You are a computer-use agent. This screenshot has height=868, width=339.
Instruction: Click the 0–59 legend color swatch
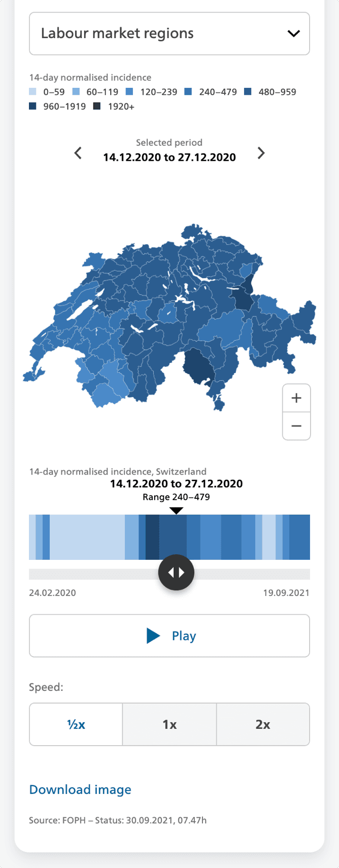[x=33, y=92]
